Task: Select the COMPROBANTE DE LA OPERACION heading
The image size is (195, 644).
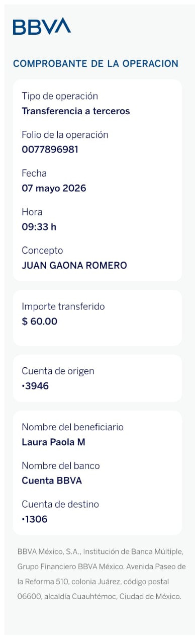Action: [95, 64]
